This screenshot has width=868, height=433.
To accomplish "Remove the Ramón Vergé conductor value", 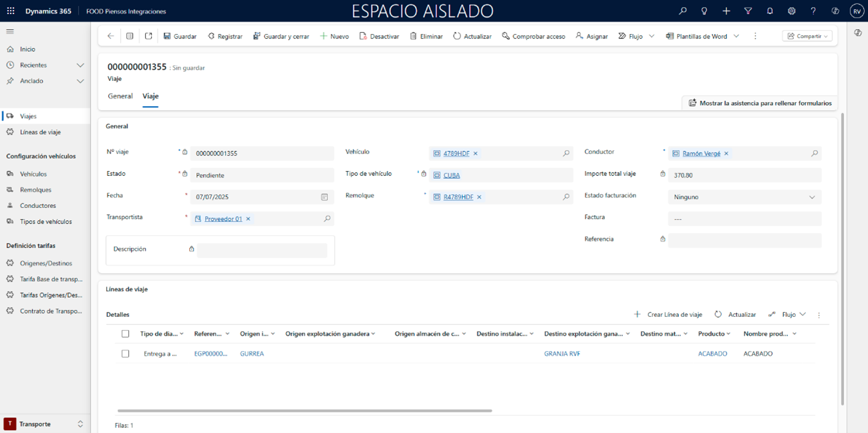I will 726,154.
